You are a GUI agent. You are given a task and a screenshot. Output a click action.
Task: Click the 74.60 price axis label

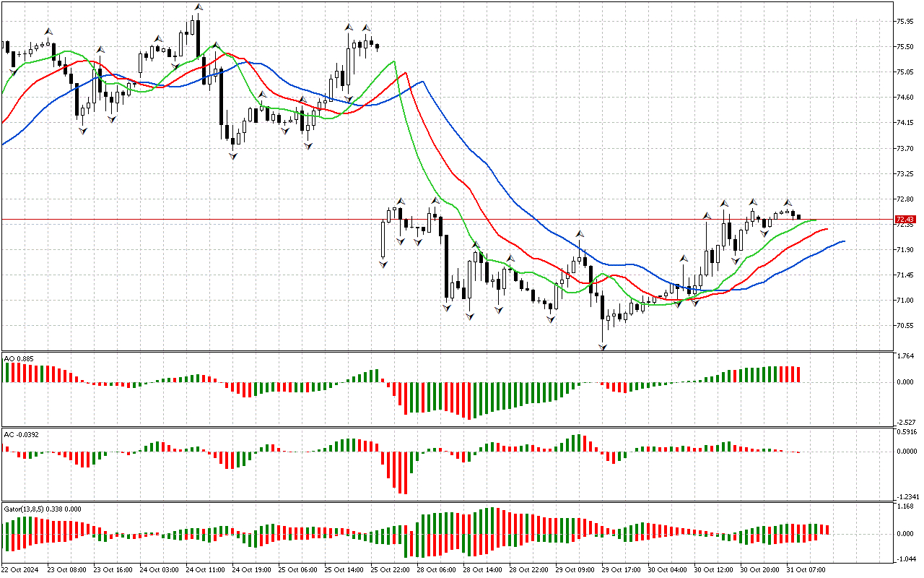(905, 98)
